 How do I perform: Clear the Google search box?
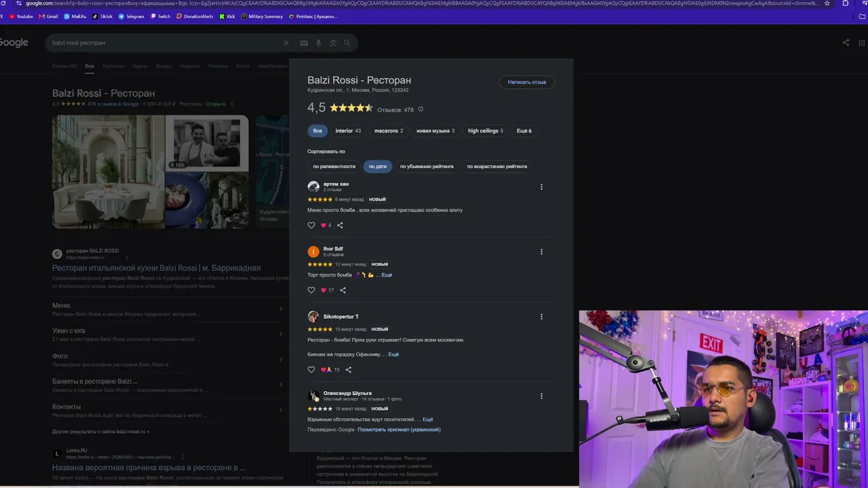[x=286, y=43]
